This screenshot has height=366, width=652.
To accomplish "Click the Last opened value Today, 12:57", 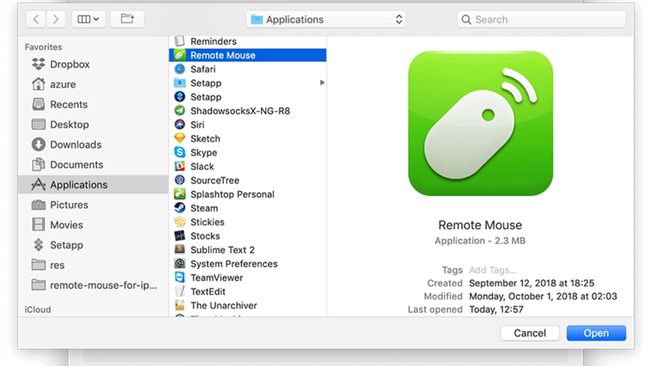I will click(x=496, y=309).
